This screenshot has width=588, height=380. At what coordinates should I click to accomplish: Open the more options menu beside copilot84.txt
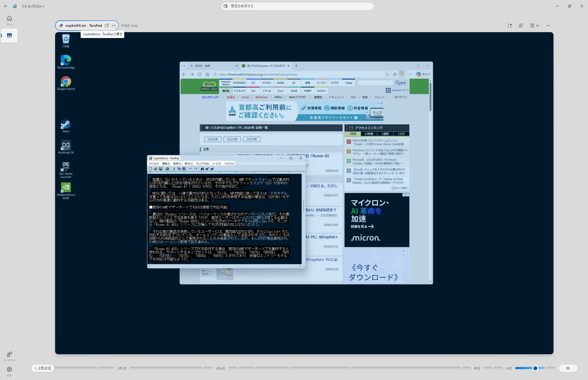(x=114, y=26)
